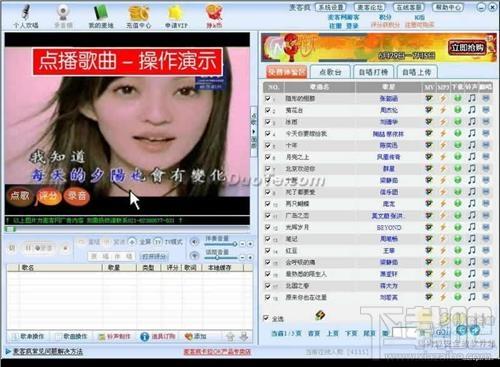Play MV for 最熟悉的陌生人
500x367 pixels.
coord(429,274)
